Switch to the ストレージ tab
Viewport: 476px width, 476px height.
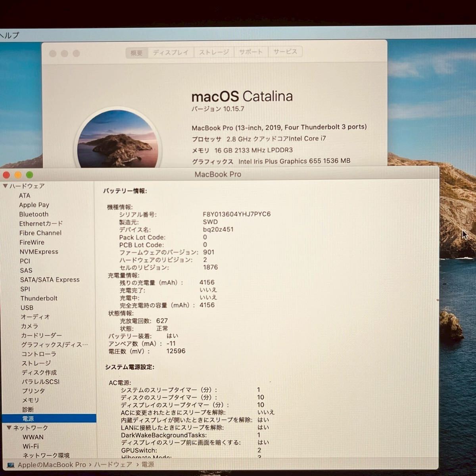point(214,52)
